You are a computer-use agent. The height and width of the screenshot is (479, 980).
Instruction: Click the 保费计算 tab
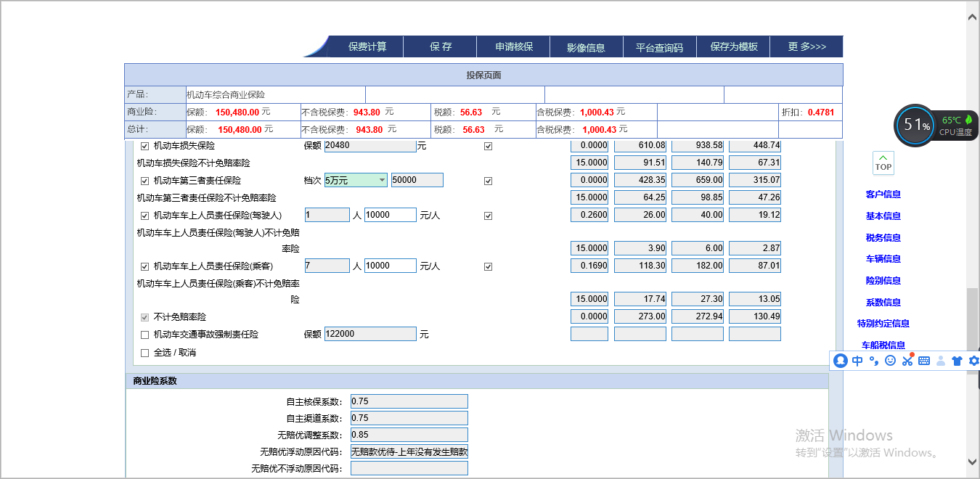point(367,46)
